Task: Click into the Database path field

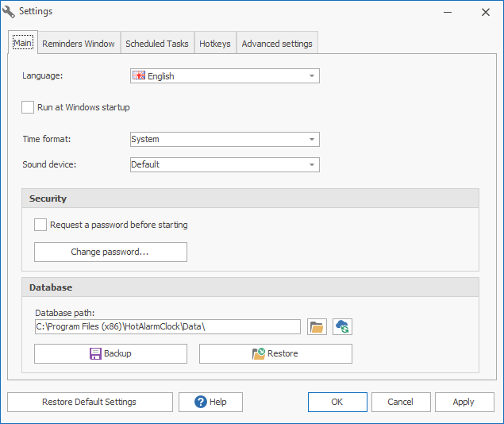Action: tap(167, 327)
